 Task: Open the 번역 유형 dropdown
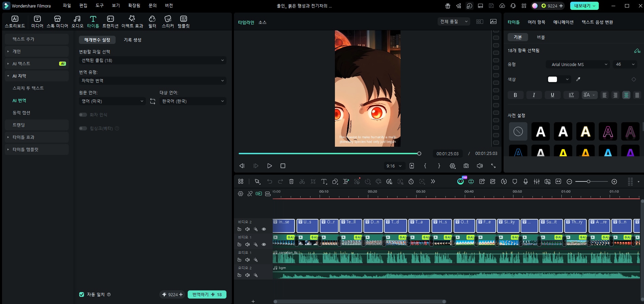153,81
